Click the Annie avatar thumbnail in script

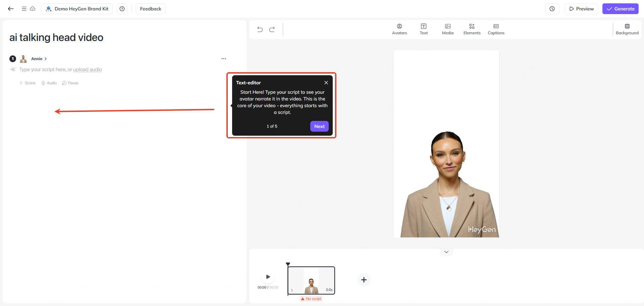point(23,59)
